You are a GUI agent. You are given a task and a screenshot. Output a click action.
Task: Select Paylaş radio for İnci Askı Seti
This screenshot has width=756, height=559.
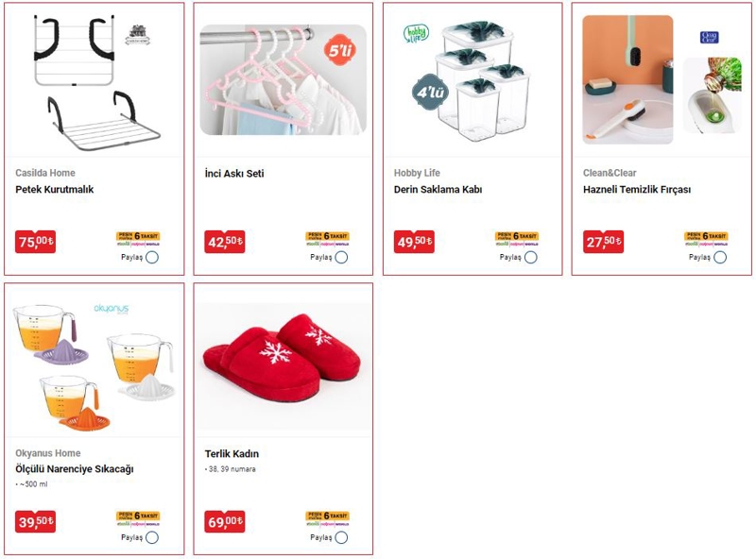(341, 258)
